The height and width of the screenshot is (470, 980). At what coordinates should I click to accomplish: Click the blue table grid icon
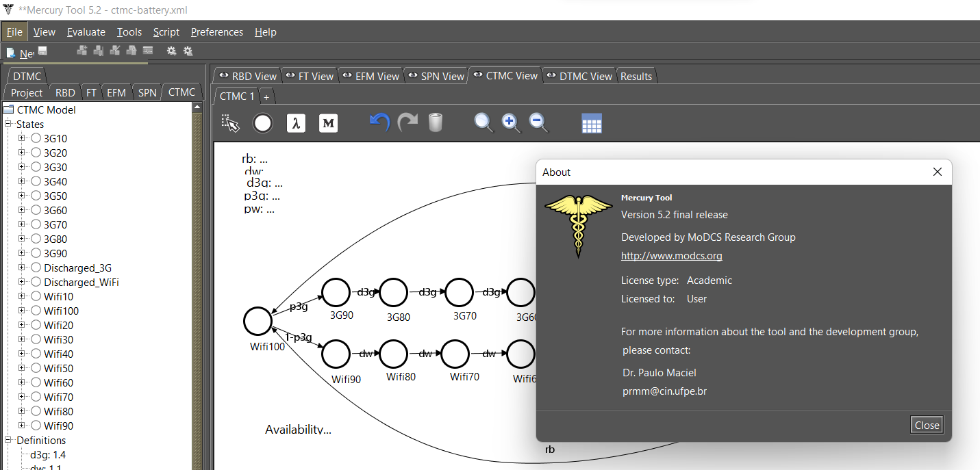pos(592,124)
